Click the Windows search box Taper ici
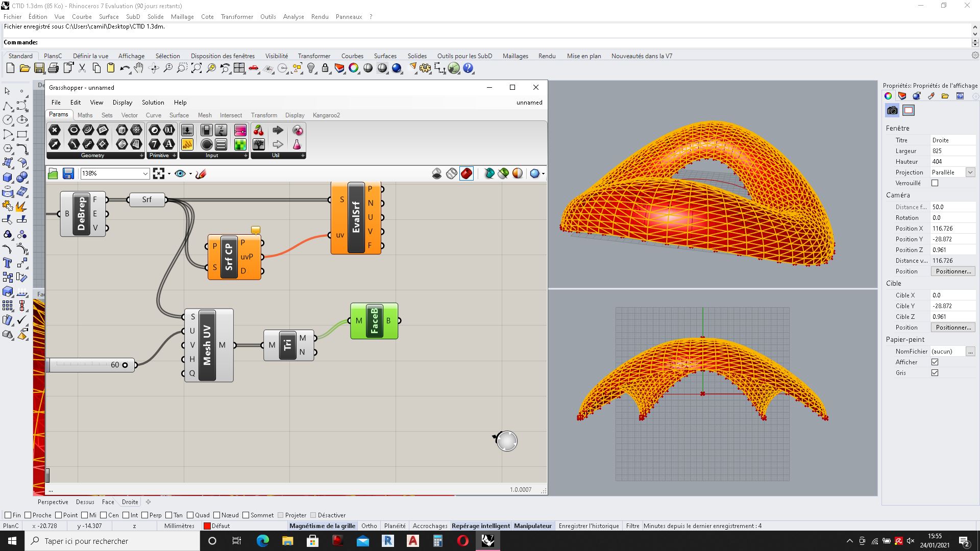 pyautogui.click(x=113, y=541)
